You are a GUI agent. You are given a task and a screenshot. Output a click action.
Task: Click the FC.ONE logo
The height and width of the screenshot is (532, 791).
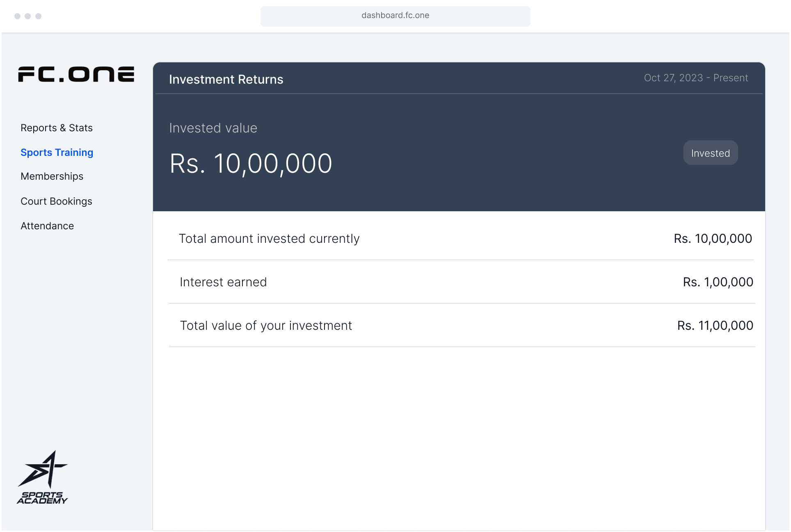[76, 74]
